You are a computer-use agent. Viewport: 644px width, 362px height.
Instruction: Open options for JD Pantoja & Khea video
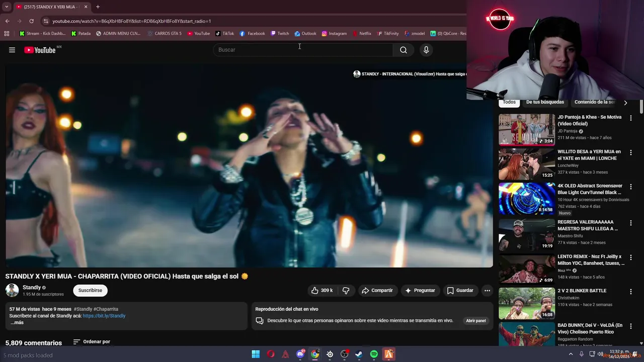pos(630,118)
